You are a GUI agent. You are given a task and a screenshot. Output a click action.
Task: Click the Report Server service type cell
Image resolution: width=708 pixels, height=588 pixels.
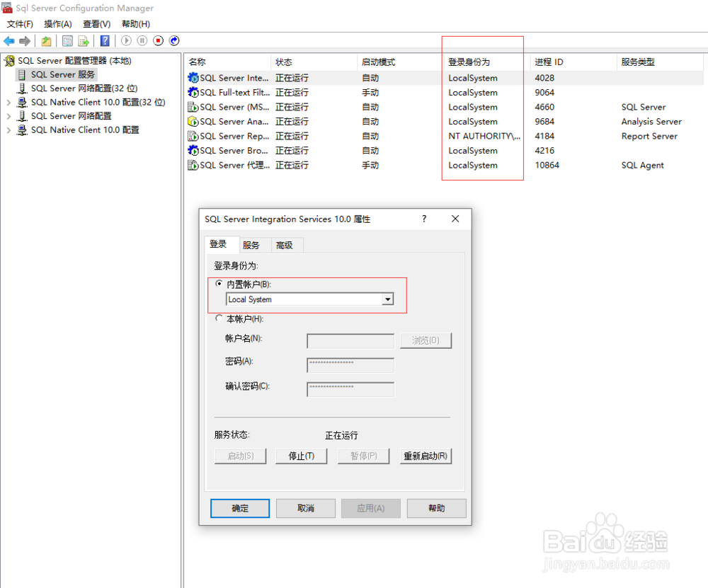(x=649, y=136)
